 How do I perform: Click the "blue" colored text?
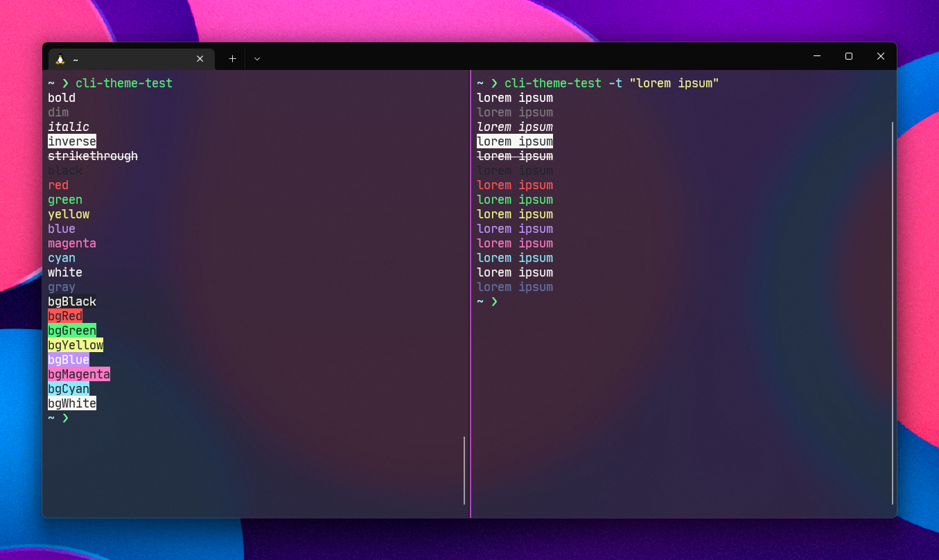[x=62, y=229]
